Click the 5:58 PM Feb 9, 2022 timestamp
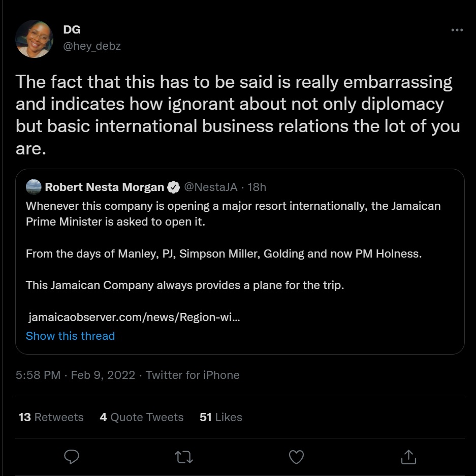 (x=75, y=375)
